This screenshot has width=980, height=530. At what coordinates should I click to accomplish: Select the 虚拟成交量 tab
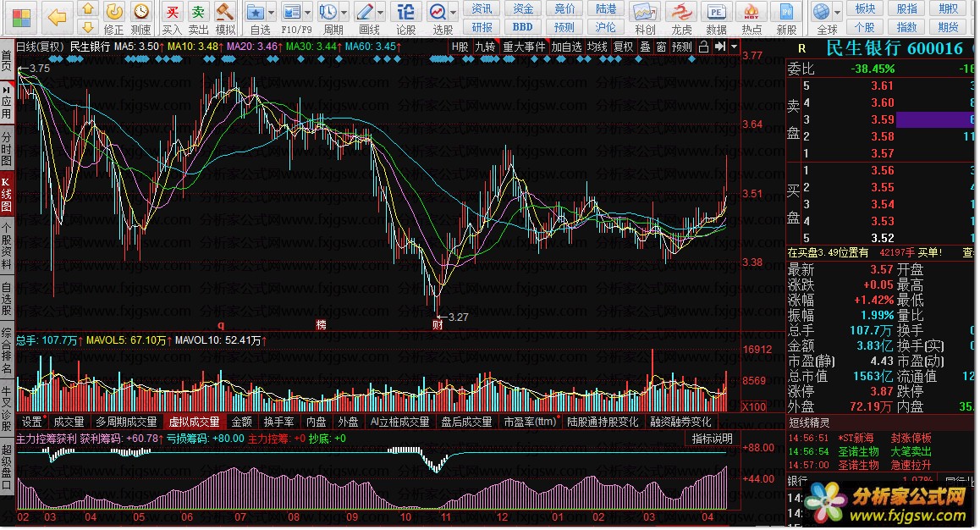coord(195,422)
